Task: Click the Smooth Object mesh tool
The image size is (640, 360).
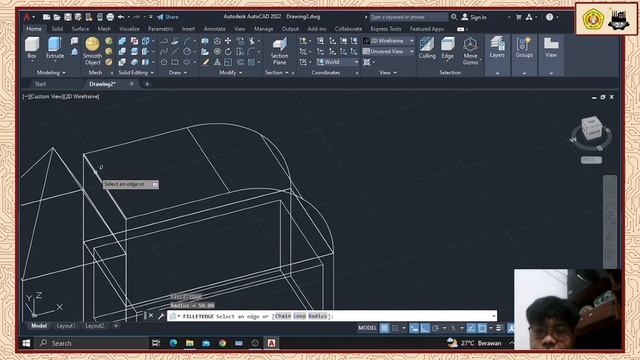Action: [x=92, y=51]
